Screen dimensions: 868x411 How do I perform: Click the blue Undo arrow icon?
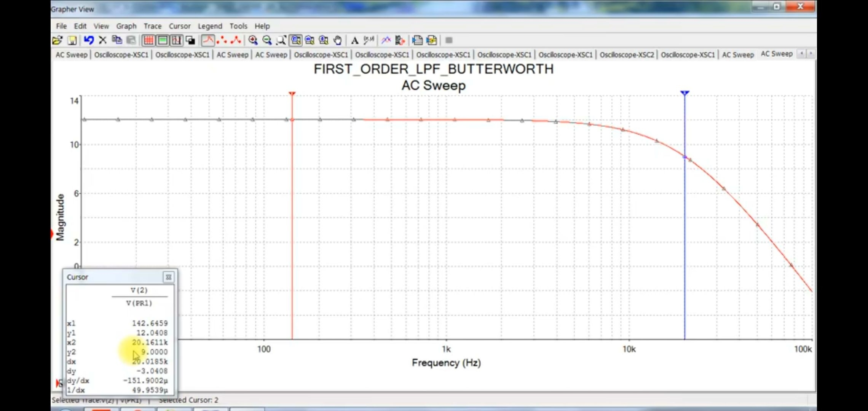89,40
